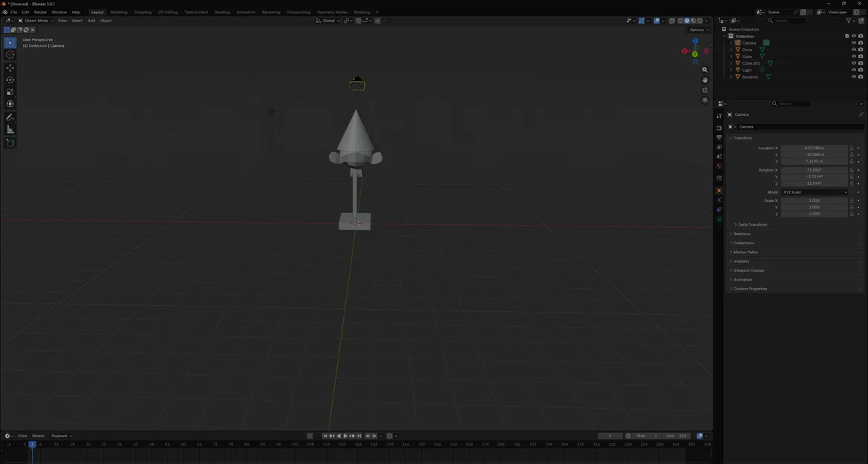Hide Cube.001 in the viewport via eye icon

(854, 63)
